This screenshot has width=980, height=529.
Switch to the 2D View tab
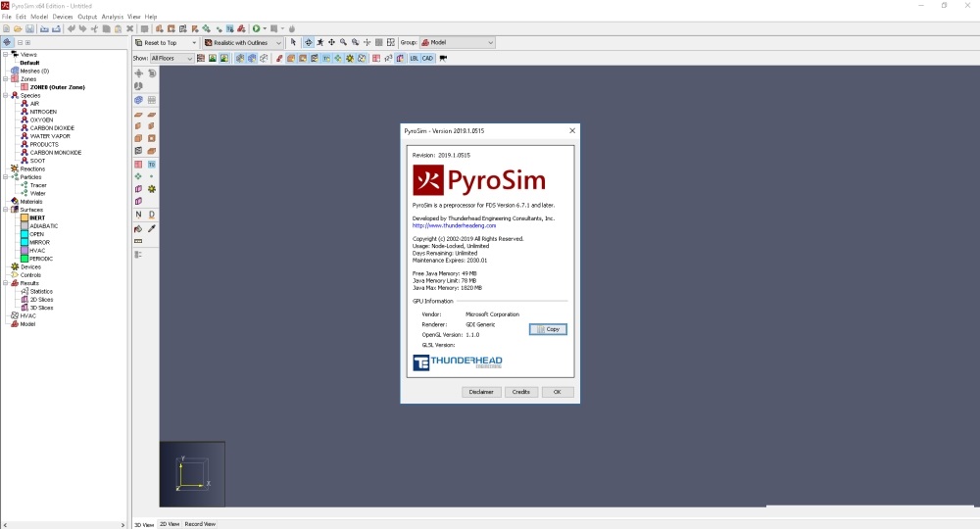170,524
